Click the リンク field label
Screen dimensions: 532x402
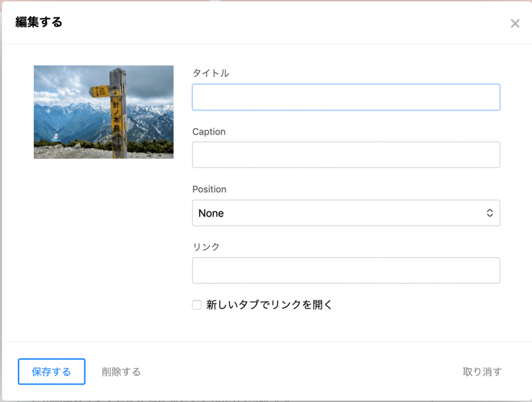pos(206,247)
